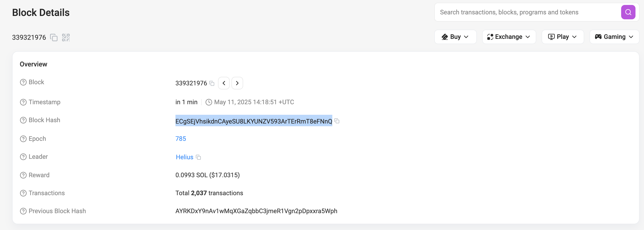The image size is (644, 230).
Task: Click the clock icon beside the timestamp
Action: tap(209, 102)
